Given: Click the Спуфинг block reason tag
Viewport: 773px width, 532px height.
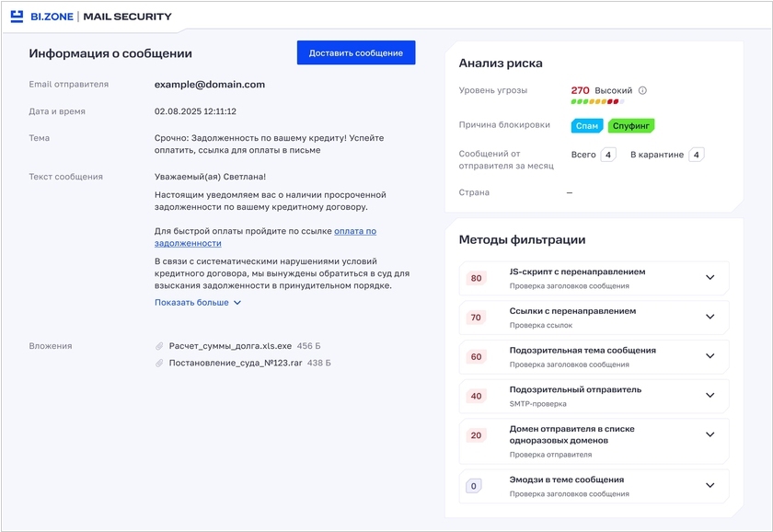Looking at the screenshot, I should pyautogui.click(x=631, y=125).
